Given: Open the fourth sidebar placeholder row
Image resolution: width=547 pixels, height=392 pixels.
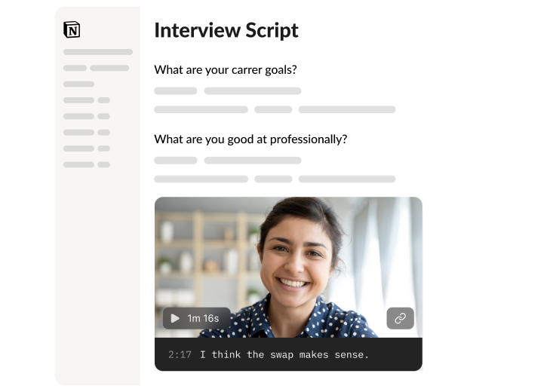Looking at the screenshot, I should (x=87, y=100).
